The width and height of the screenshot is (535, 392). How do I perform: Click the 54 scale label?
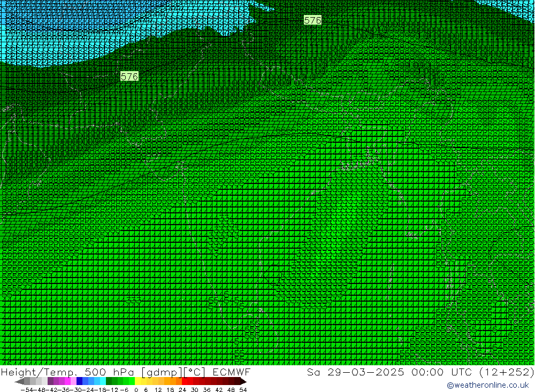click(243, 390)
